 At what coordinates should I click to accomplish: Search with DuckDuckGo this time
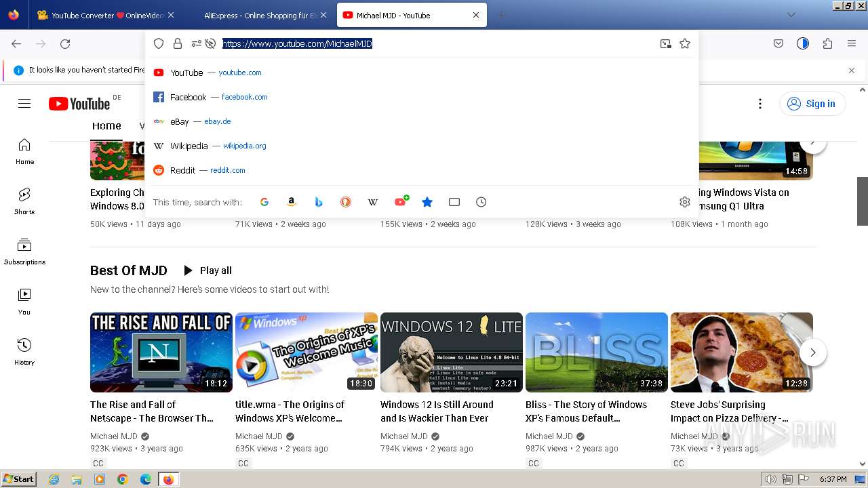pyautogui.click(x=346, y=202)
